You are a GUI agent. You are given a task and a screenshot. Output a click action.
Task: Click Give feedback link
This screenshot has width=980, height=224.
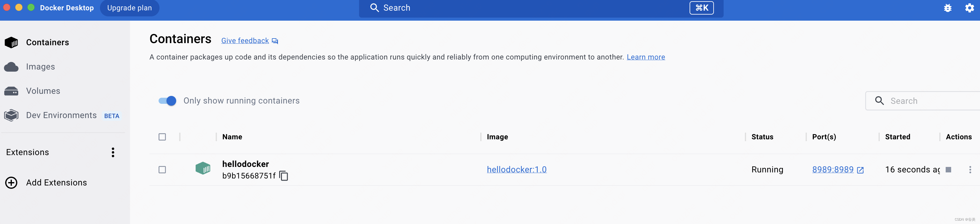[x=245, y=41]
